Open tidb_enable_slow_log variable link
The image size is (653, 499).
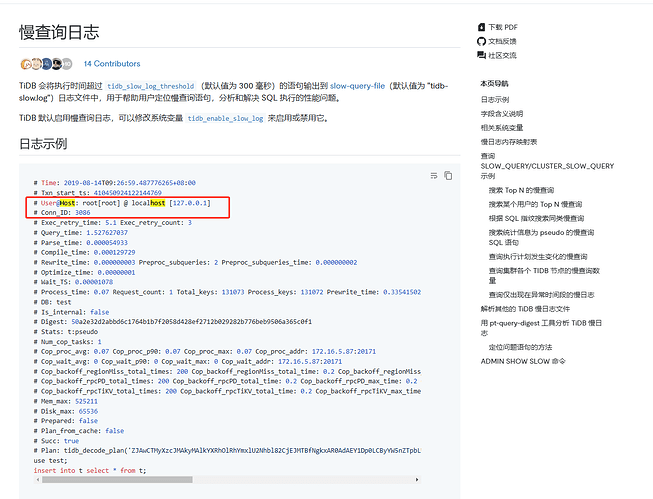[225, 118]
